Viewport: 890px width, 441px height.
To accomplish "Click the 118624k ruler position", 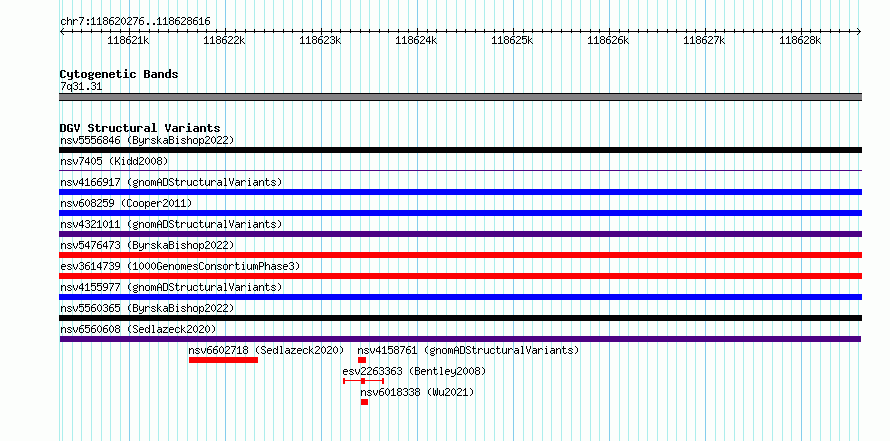I will 416,40.
